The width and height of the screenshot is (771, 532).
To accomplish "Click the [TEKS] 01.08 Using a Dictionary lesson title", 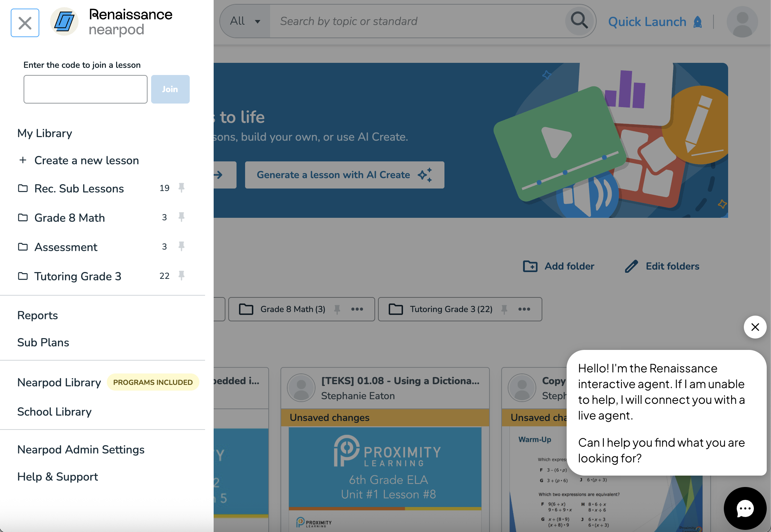I will (400, 381).
